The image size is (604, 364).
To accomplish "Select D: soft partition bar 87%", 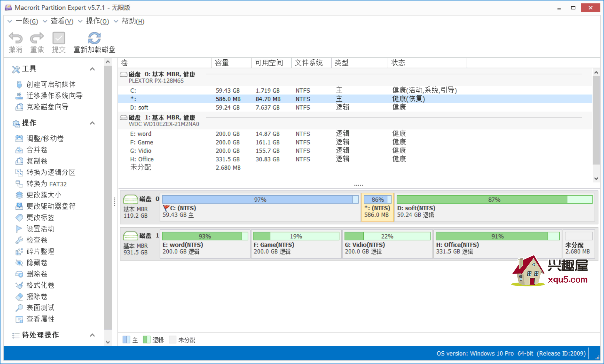I will [x=494, y=199].
